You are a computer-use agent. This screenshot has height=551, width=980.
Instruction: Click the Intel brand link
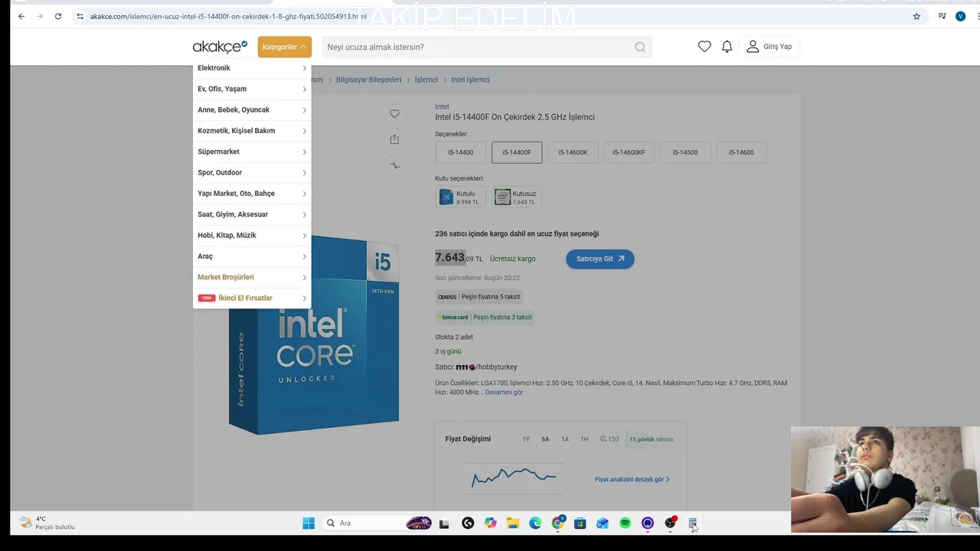pos(442,107)
